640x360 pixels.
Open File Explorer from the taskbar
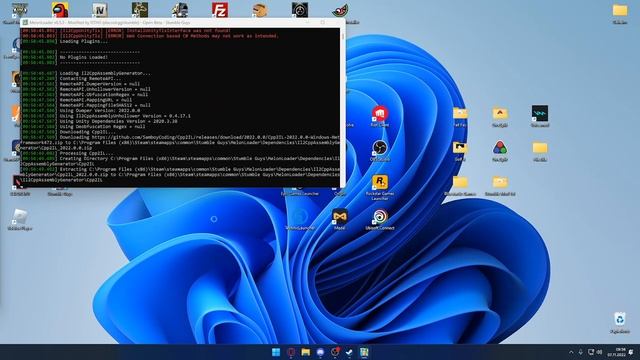tap(306, 352)
